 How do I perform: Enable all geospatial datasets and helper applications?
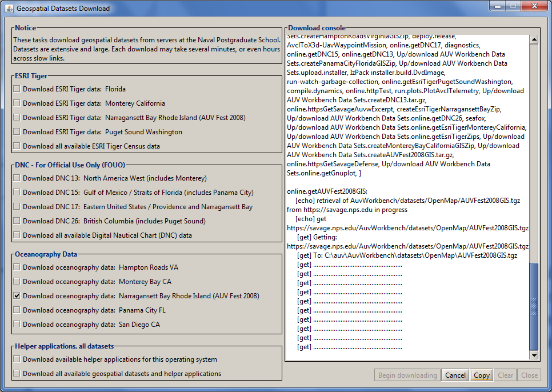click(17, 374)
